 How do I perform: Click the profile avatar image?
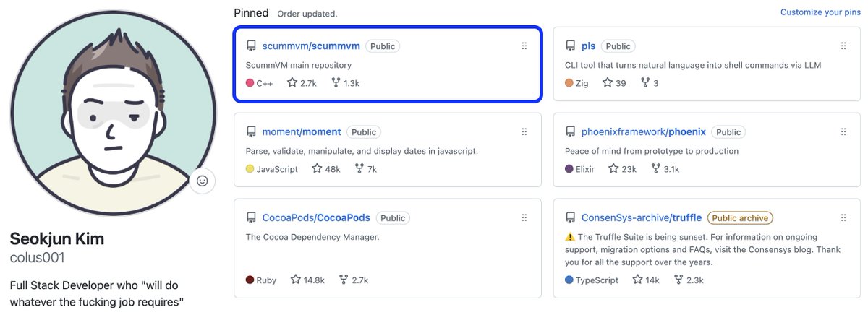[112, 111]
